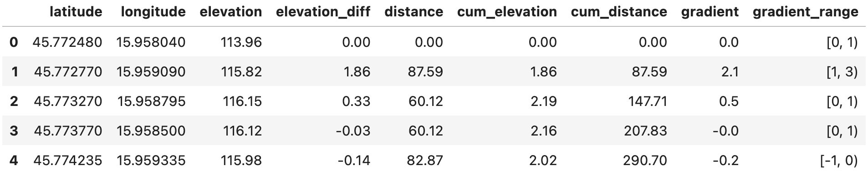Select longitude value 15.958795
Screen dimensions: 868x181
(151, 101)
